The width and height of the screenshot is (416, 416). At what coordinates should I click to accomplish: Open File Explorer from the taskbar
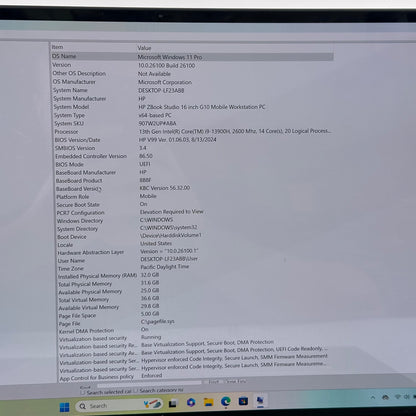point(208,402)
